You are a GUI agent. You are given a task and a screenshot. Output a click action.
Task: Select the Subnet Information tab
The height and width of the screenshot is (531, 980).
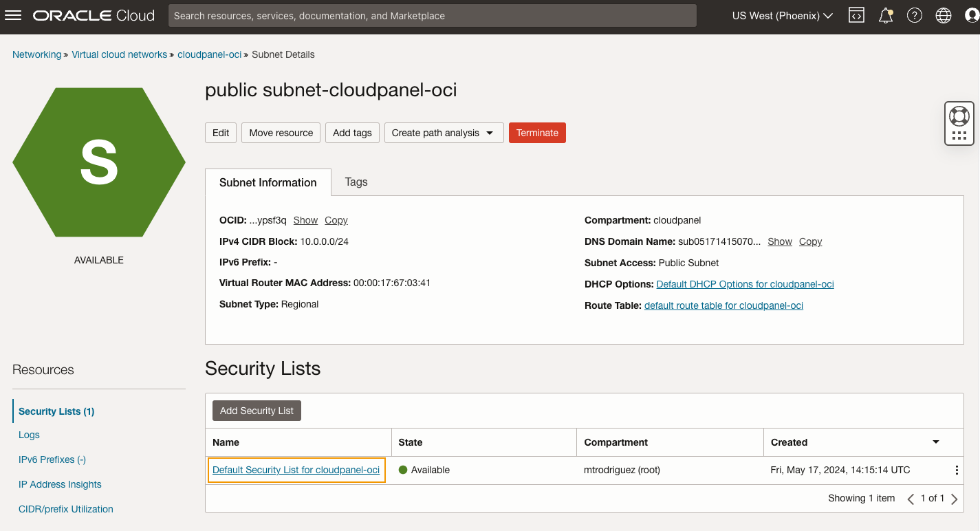[268, 182]
